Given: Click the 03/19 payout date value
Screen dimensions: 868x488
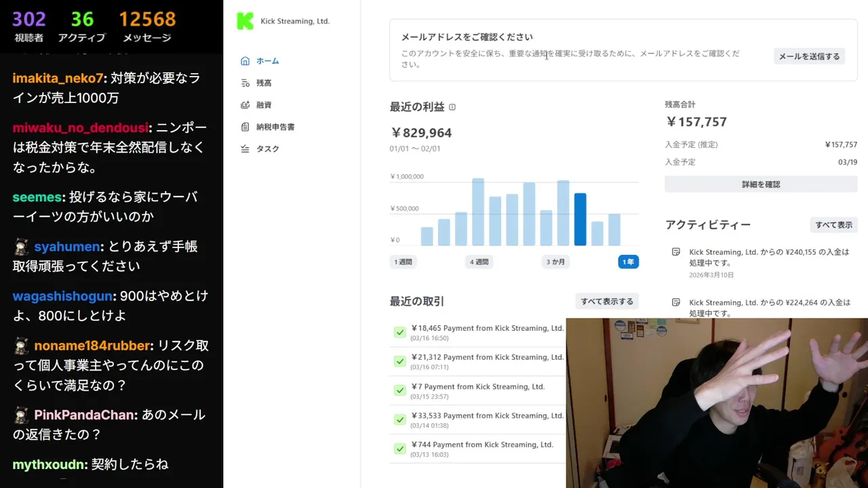Looking at the screenshot, I should click(x=848, y=162).
